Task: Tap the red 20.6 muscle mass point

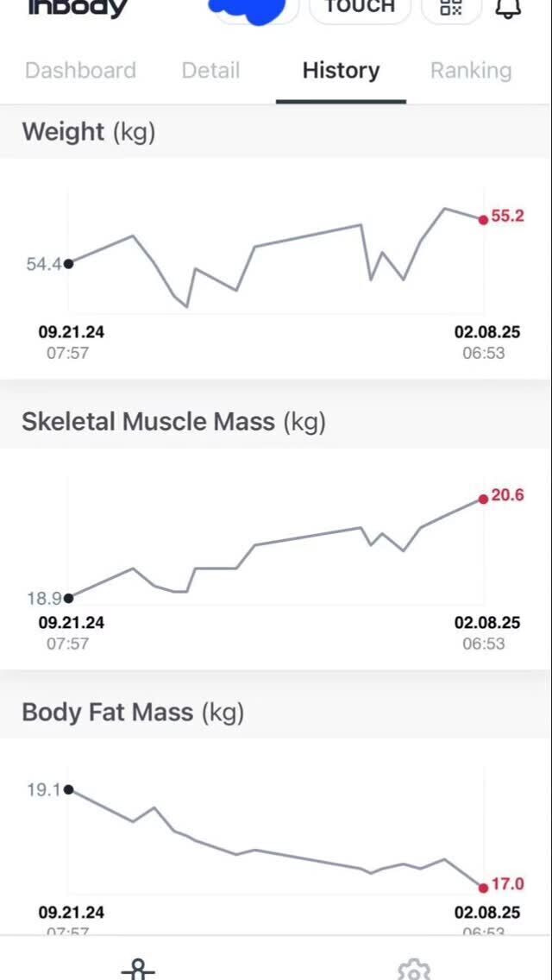Action: (484, 499)
